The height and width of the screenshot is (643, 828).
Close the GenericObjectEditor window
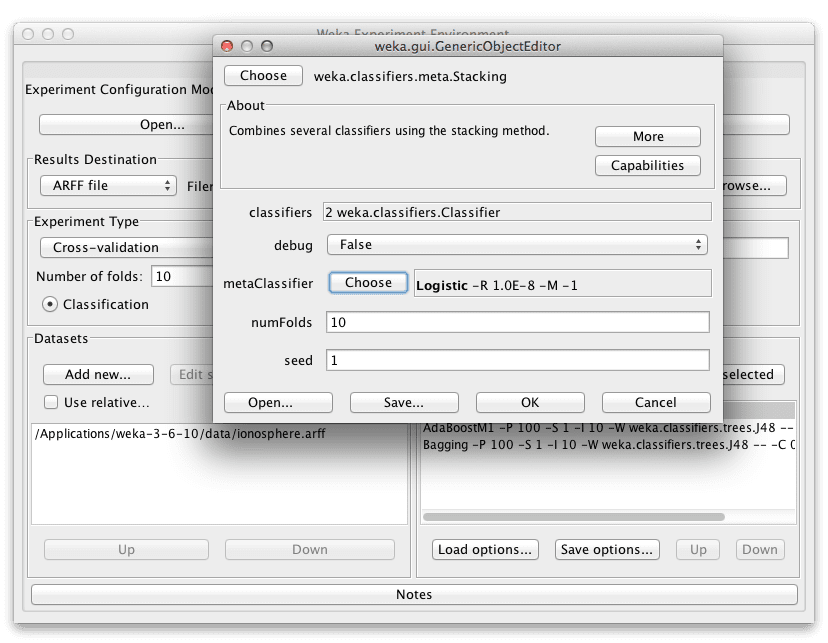[x=227, y=46]
